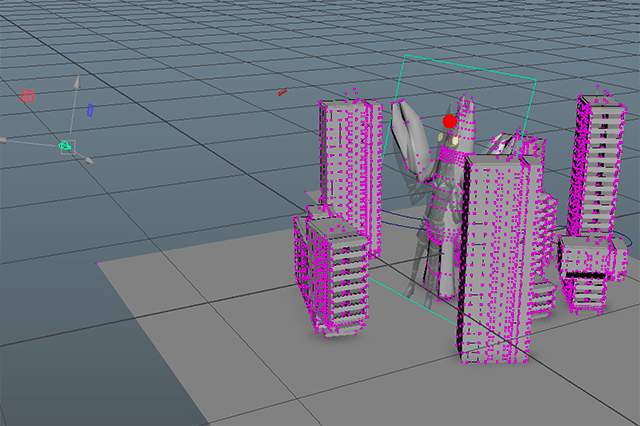Grab the left-pointing manipulator arrow handle
Screen dimensions: 640x426
[5, 139]
